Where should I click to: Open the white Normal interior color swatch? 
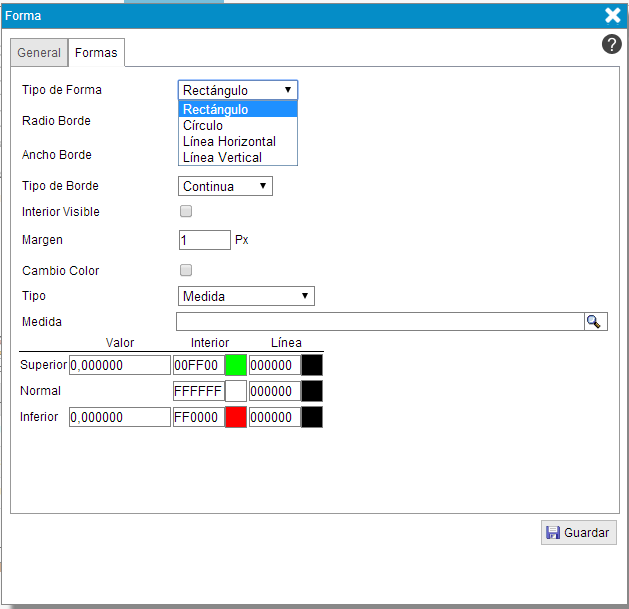click(235, 391)
